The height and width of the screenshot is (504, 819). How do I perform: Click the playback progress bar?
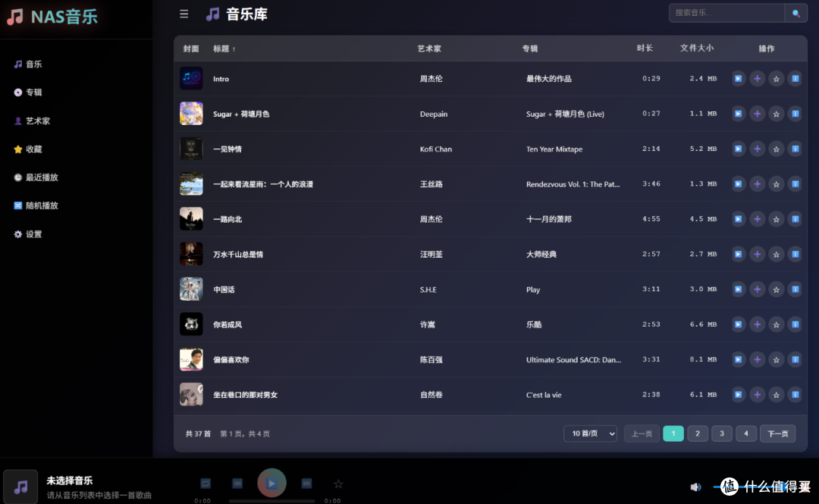coord(271,501)
